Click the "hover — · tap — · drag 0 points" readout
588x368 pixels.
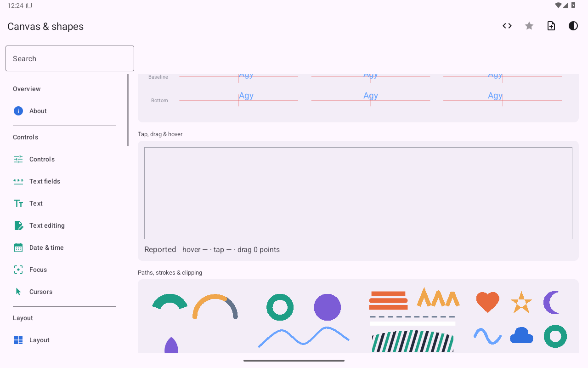pyautogui.click(x=231, y=250)
